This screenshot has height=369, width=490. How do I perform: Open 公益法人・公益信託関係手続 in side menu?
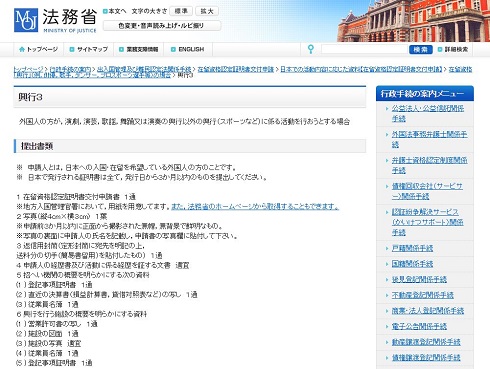click(x=428, y=113)
